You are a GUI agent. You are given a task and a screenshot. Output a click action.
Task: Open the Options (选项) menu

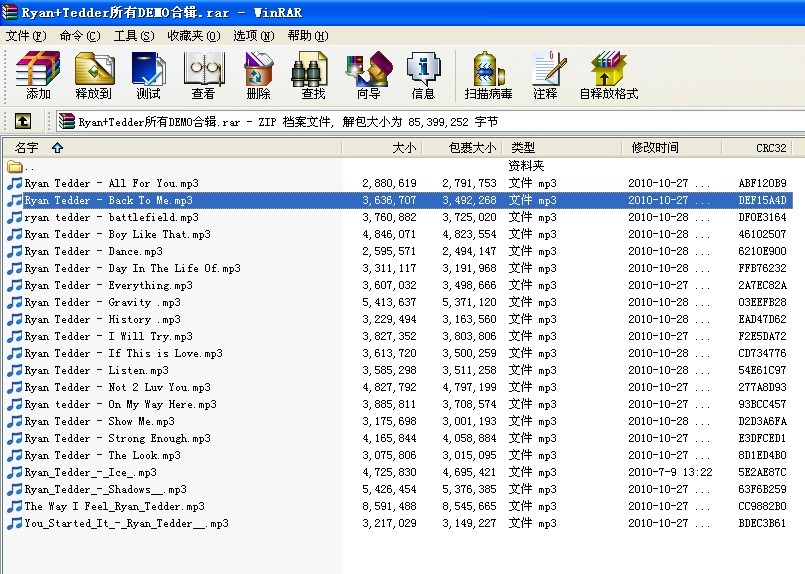[x=254, y=35]
